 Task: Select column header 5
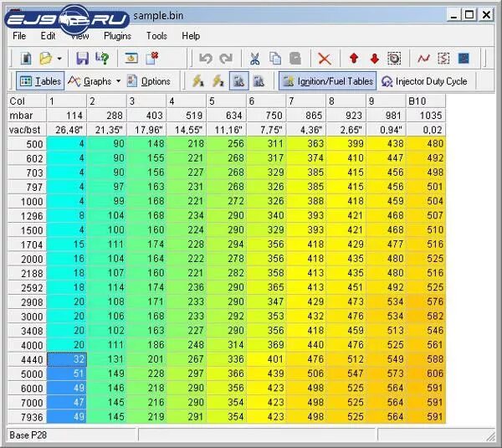coord(227,101)
